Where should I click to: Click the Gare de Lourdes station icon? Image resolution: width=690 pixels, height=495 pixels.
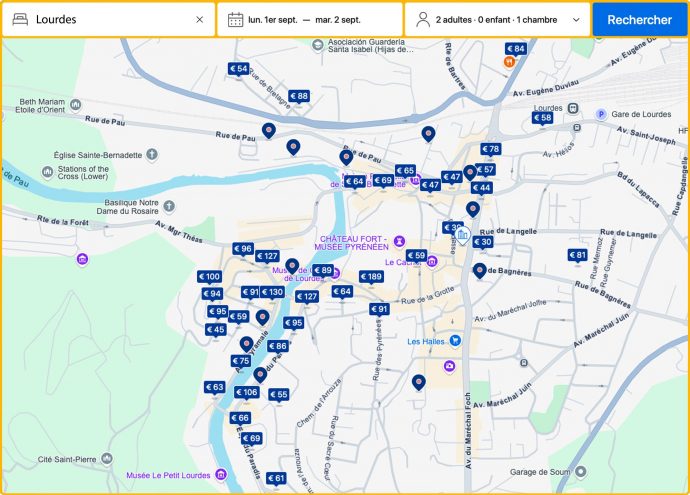pyautogui.click(x=601, y=113)
